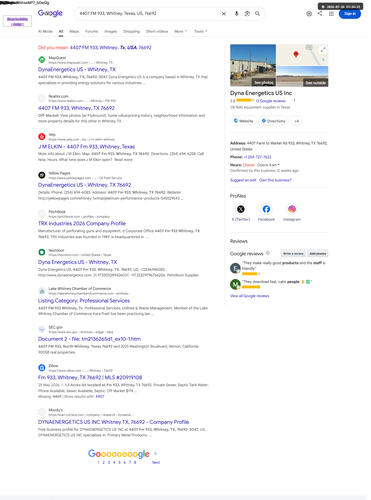Click the Nextdoor result favicon
This screenshot has width=371, height=500.
42,252
